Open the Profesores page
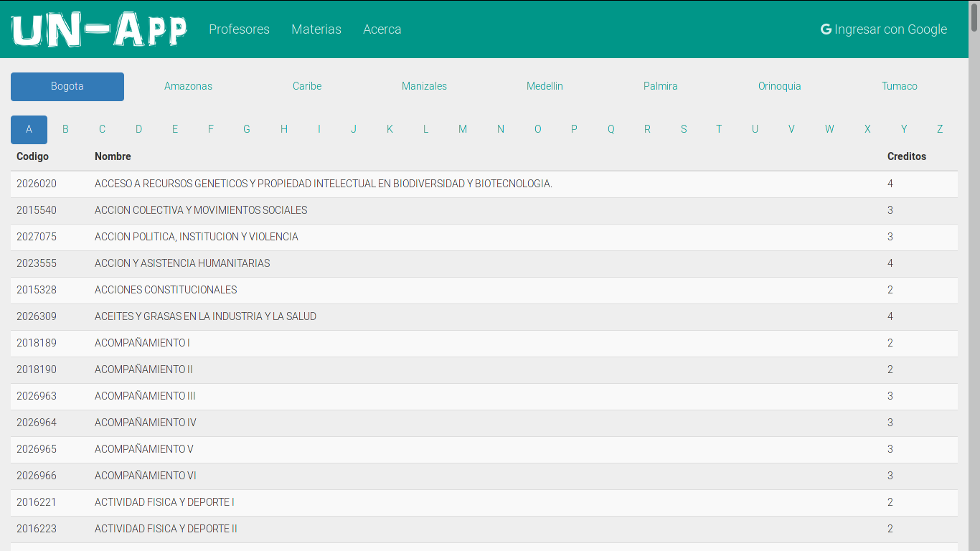Image resolution: width=980 pixels, height=551 pixels. (x=239, y=29)
